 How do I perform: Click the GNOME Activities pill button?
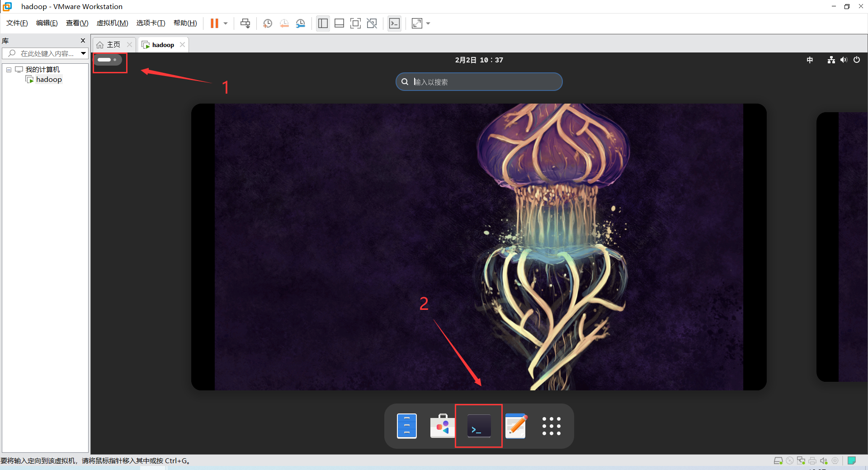tap(108, 60)
